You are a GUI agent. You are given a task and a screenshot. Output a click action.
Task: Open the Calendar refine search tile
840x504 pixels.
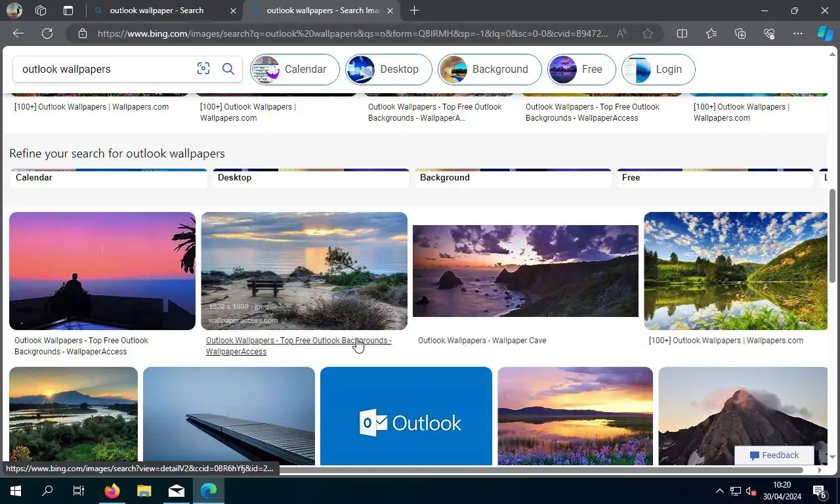click(109, 178)
